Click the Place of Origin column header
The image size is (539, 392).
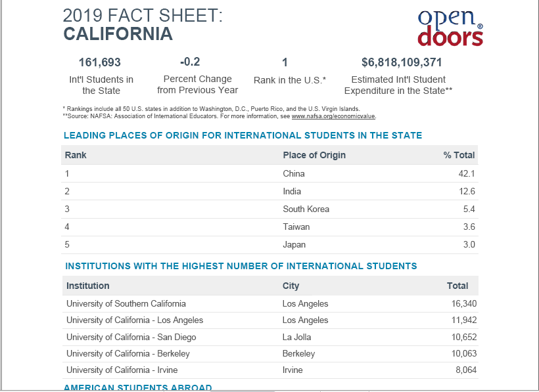point(314,155)
